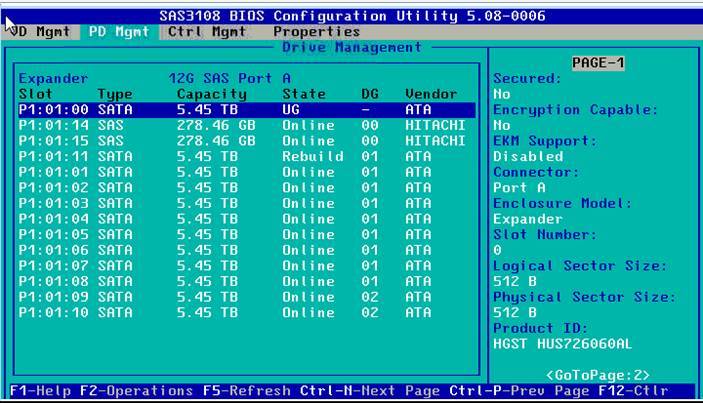The image size is (703, 403).
Task: Click the State column header
Action: 304,94
